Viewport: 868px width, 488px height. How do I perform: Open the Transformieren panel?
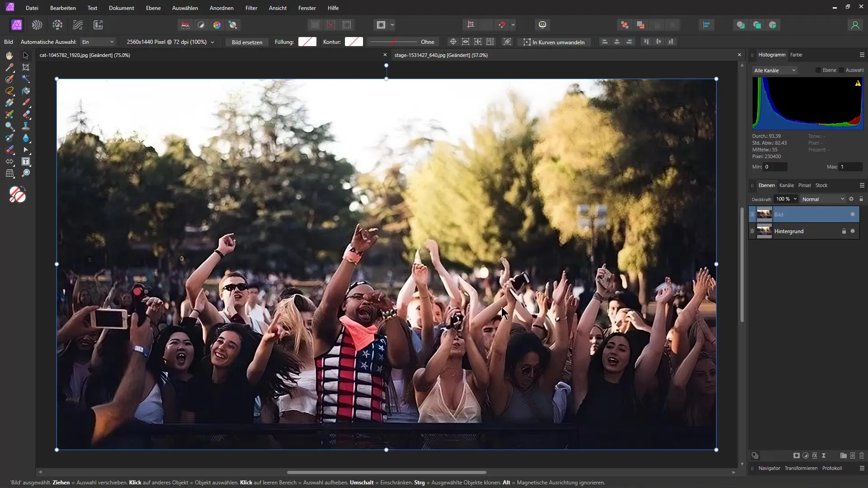(x=801, y=468)
